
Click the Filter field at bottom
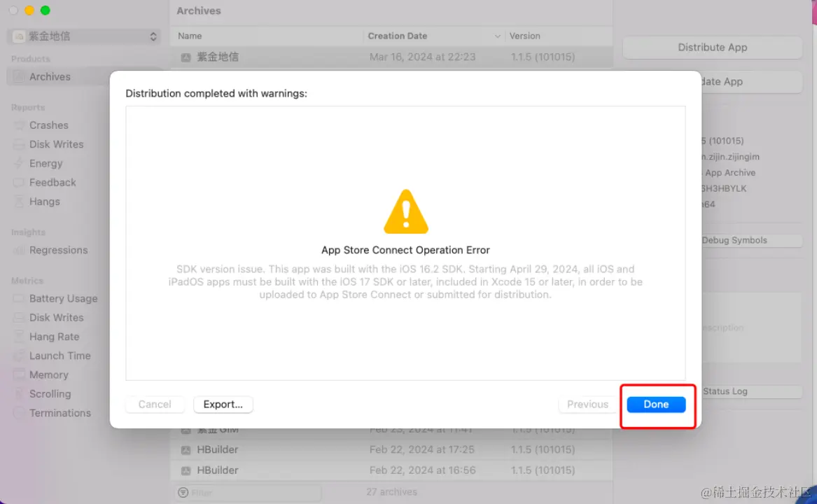(249, 493)
